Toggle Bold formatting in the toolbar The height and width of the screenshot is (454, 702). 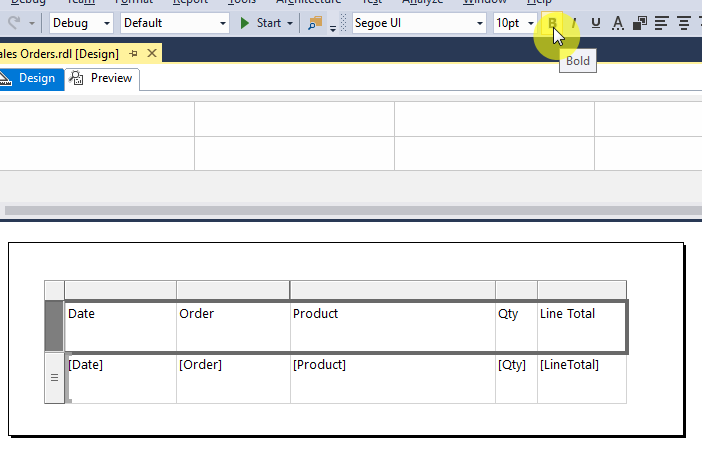pyautogui.click(x=553, y=23)
